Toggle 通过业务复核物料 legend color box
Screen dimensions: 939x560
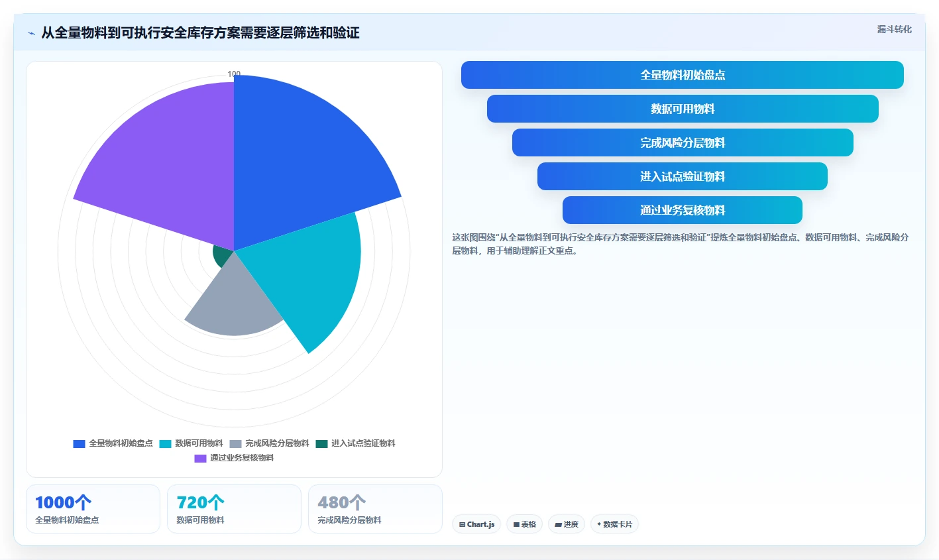200,458
